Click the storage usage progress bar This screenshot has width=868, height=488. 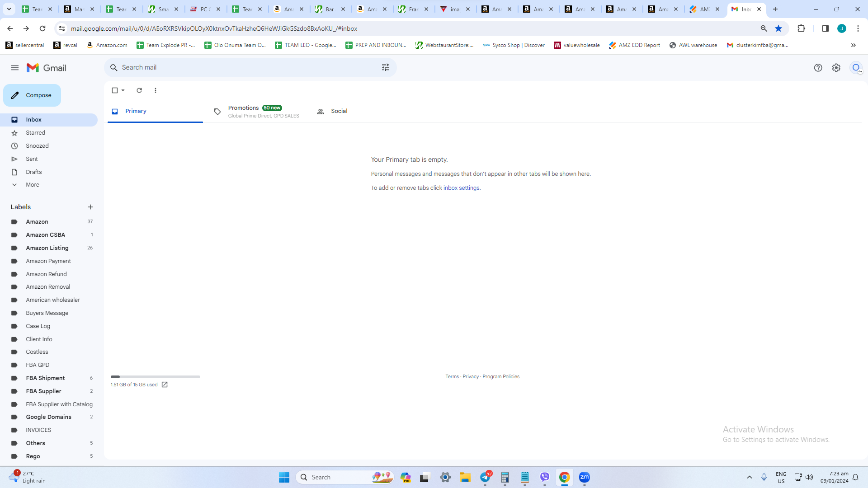pyautogui.click(x=156, y=377)
